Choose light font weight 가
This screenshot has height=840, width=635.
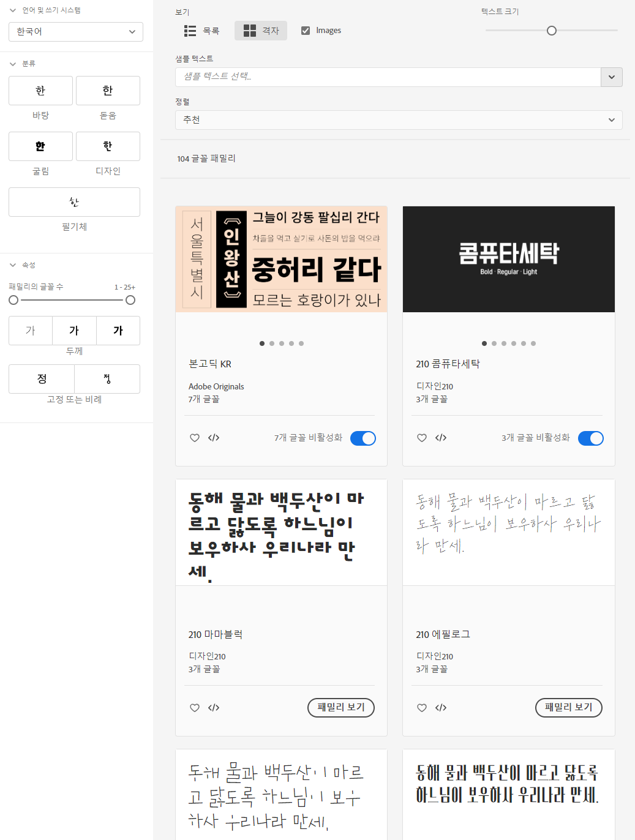coord(31,331)
